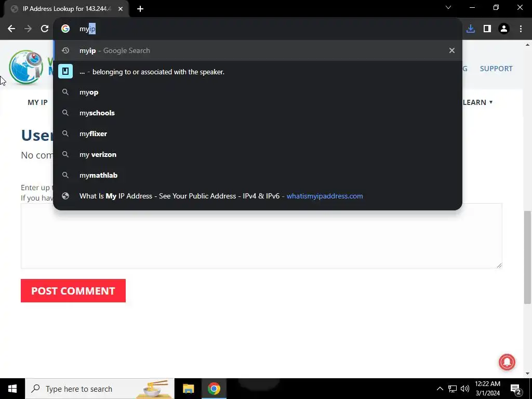Click the magnifier icon beside myop

point(65,92)
